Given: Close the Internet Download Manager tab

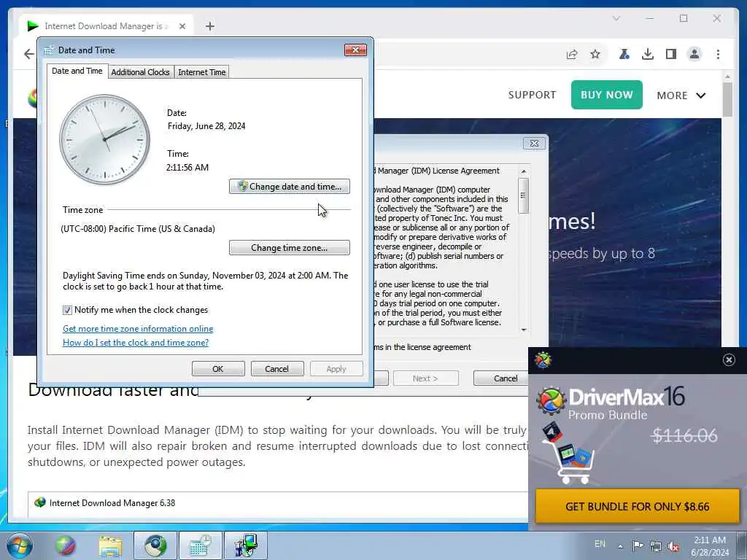Looking at the screenshot, I should 182,27.
